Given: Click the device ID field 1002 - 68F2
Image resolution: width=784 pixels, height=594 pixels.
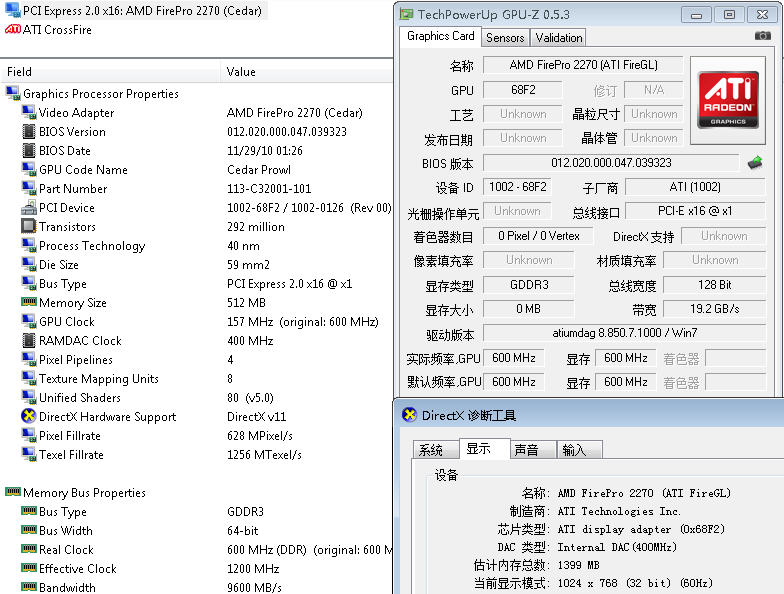Looking at the screenshot, I should coord(518,186).
